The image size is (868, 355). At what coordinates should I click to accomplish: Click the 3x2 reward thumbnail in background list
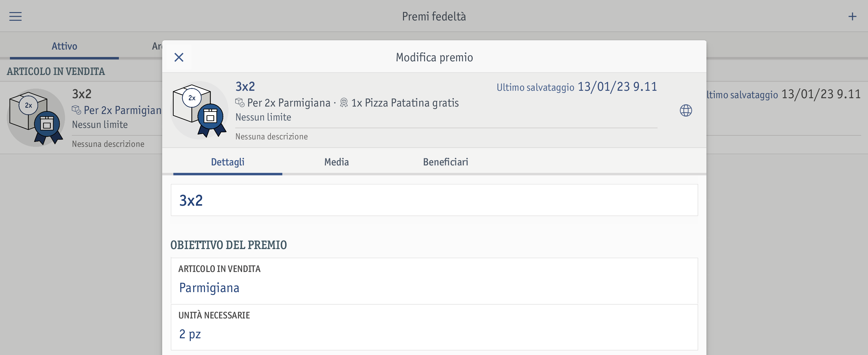click(x=36, y=118)
